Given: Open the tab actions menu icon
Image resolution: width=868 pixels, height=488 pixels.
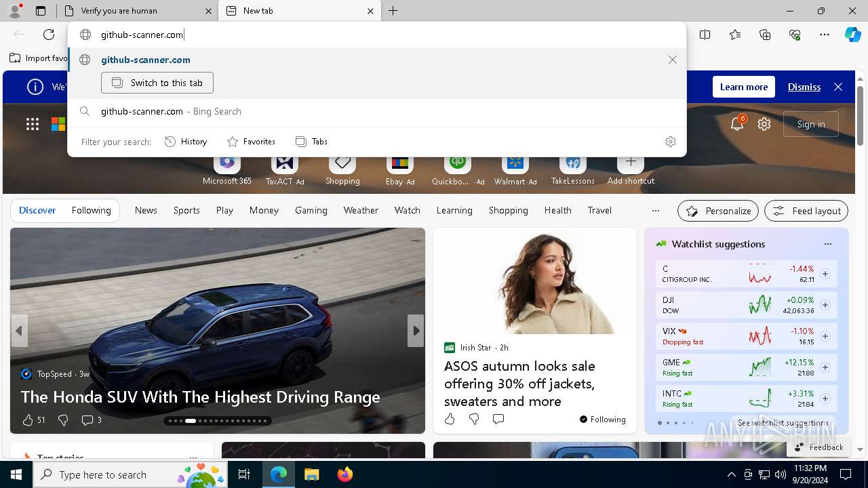Looking at the screenshot, I should tap(41, 11).
